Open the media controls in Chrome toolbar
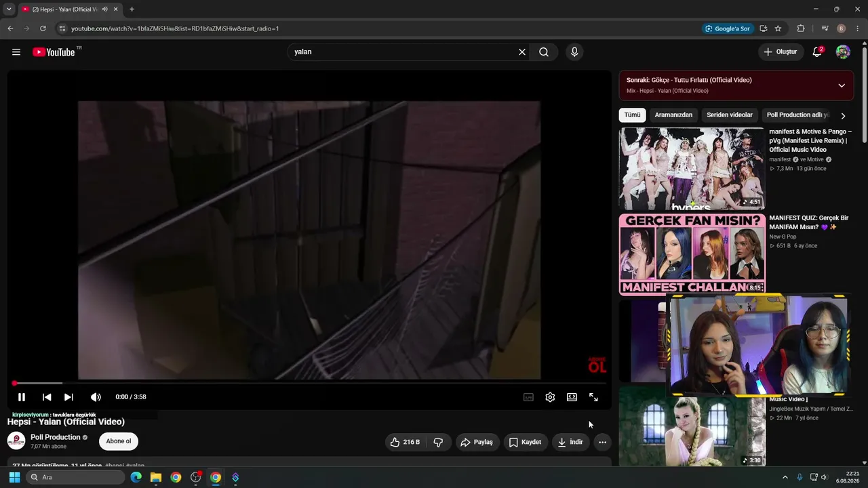 pos(825,28)
